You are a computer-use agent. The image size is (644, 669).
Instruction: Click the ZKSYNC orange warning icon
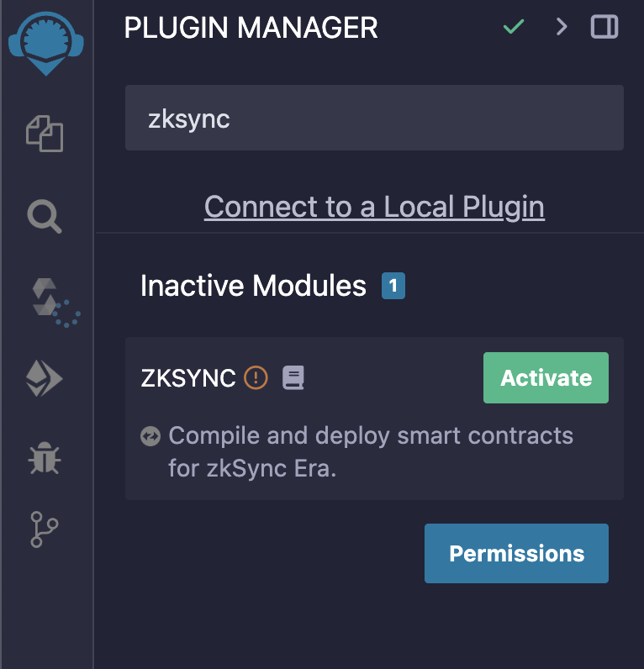(256, 378)
